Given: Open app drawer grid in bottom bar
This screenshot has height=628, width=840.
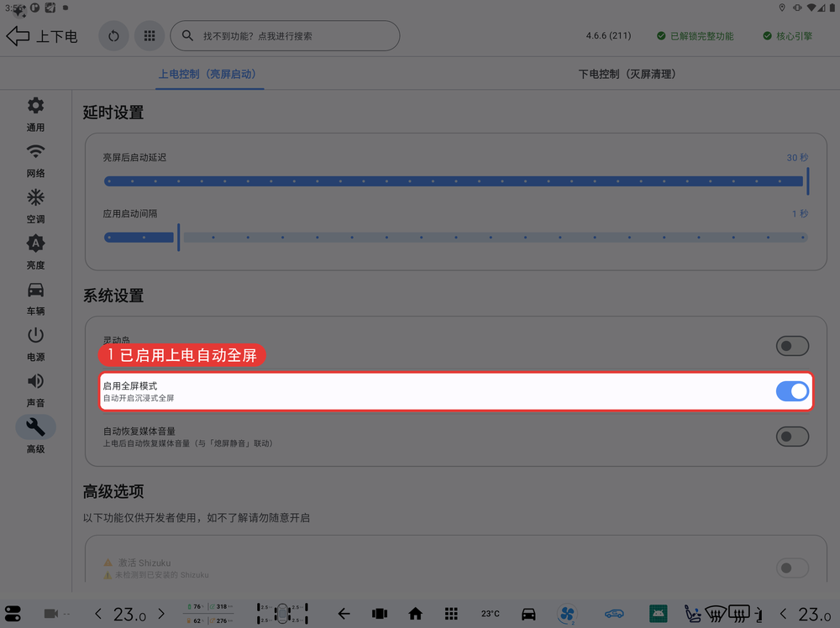Looking at the screenshot, I should (x=451, y=614).
